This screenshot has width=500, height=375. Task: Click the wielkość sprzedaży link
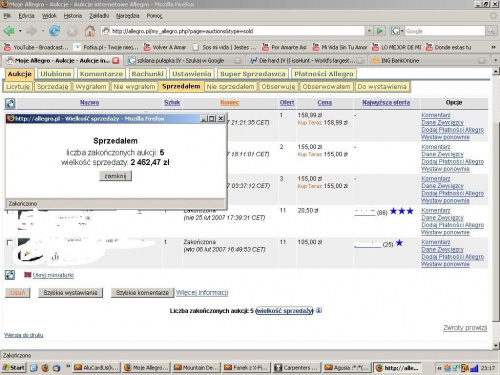(284, 311)
